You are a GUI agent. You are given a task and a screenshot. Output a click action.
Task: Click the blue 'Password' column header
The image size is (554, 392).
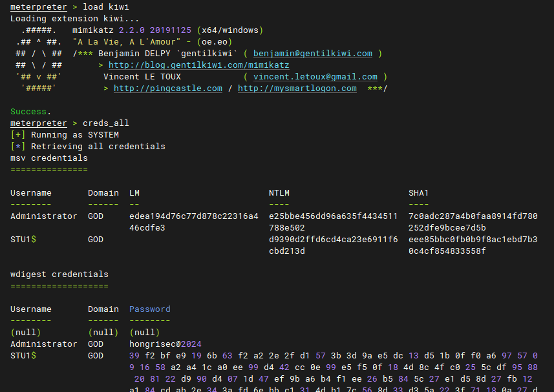point(150,309)
